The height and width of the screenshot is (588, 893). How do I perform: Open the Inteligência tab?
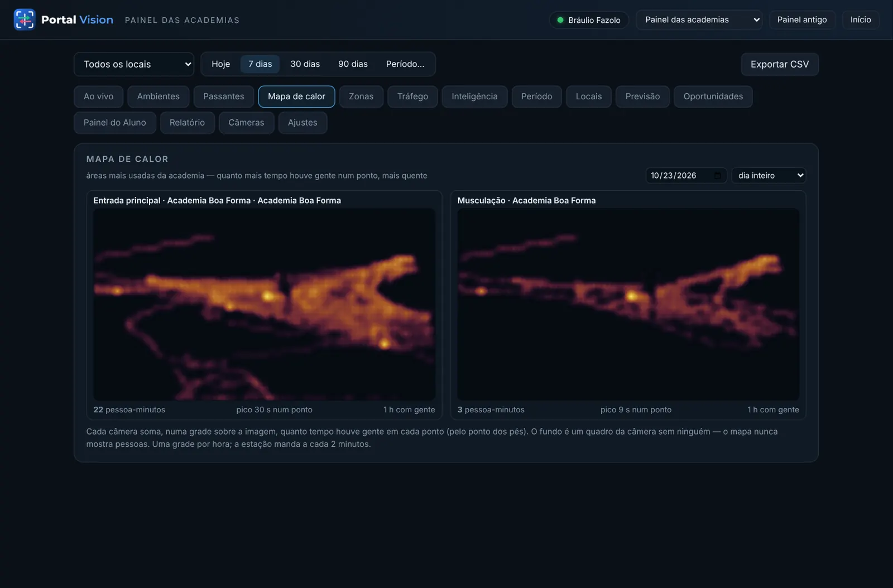(x=474, y=97)
